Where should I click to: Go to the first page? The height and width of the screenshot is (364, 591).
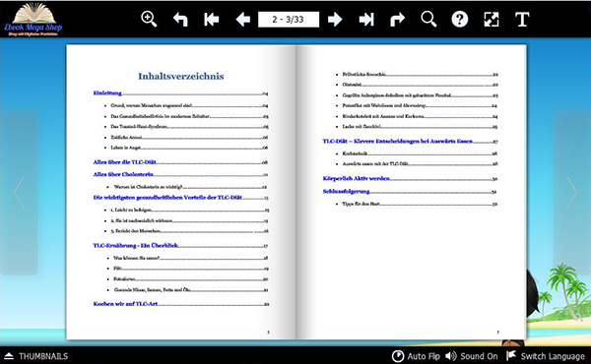pos(212,20)
